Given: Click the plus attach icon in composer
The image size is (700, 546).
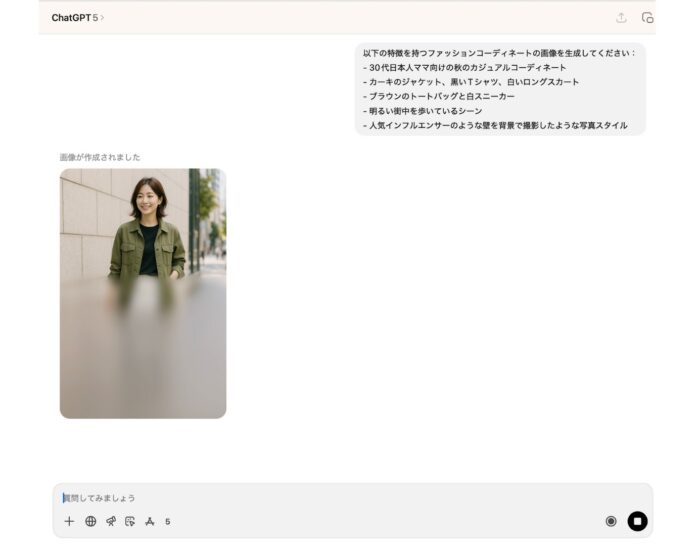Looking at the screenshot, I should pos(69,521).
